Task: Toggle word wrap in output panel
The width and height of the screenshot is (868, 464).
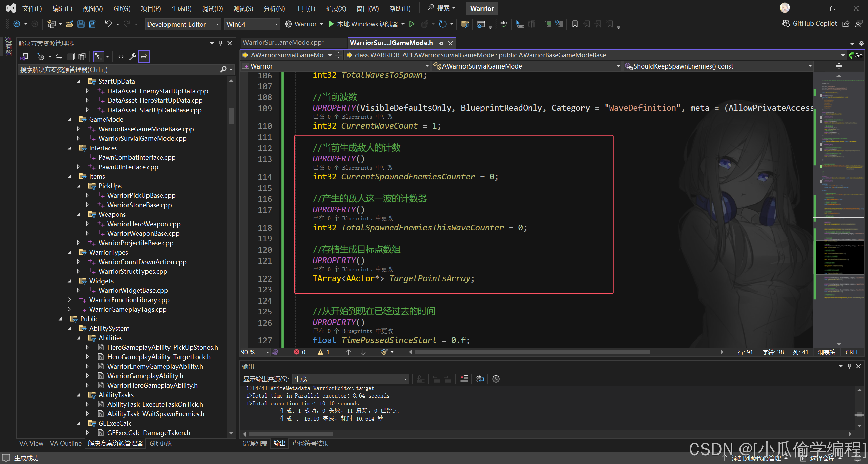Action: [480, 379]
